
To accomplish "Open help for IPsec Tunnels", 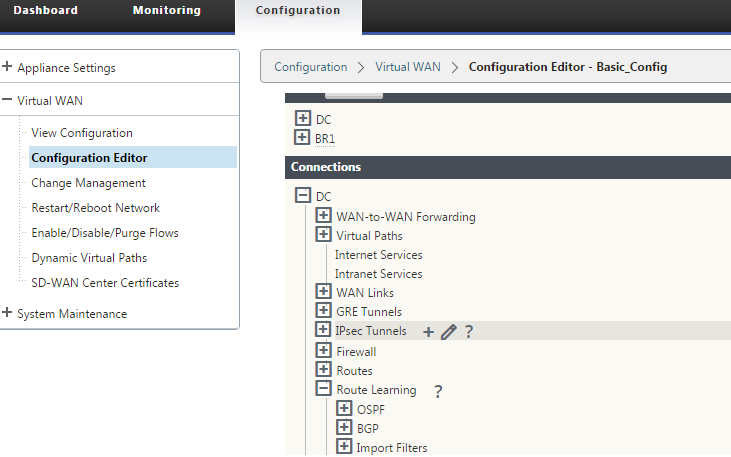I will pos(469,332).
